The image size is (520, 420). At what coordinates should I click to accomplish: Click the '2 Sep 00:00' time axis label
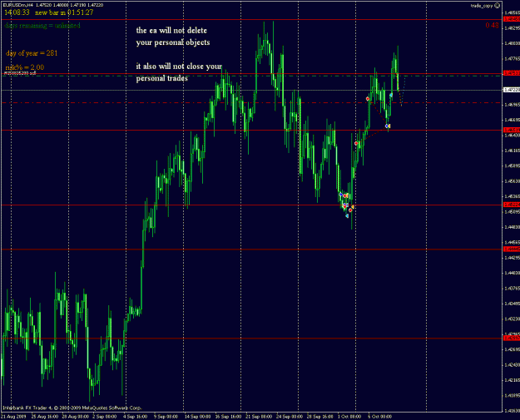[x=105, y=417]
